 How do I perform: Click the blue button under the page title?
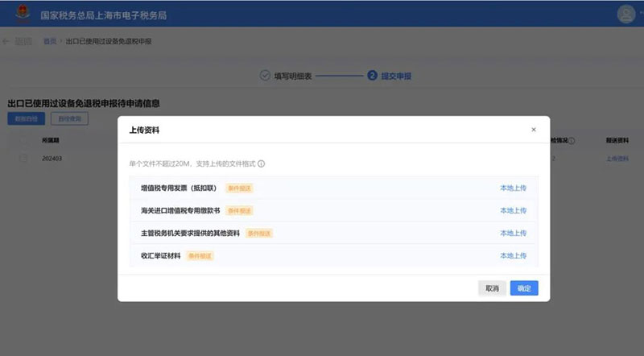coord(26,118)
